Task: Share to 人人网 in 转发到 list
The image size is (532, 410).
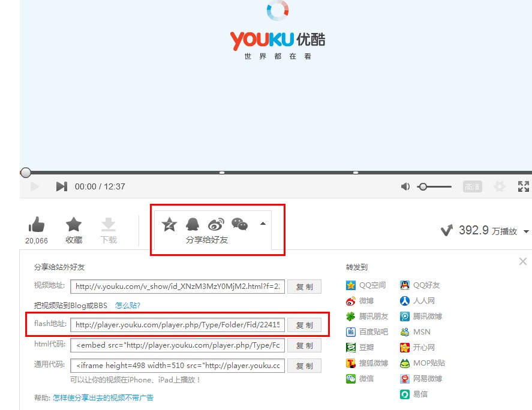Action: pos(417,301)
